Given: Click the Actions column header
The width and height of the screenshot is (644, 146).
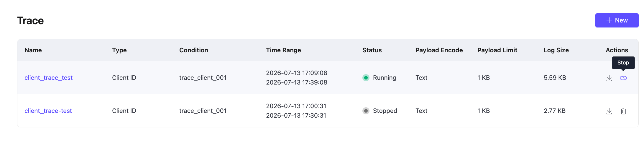Looking at the screenshot, I should [617, 50].
